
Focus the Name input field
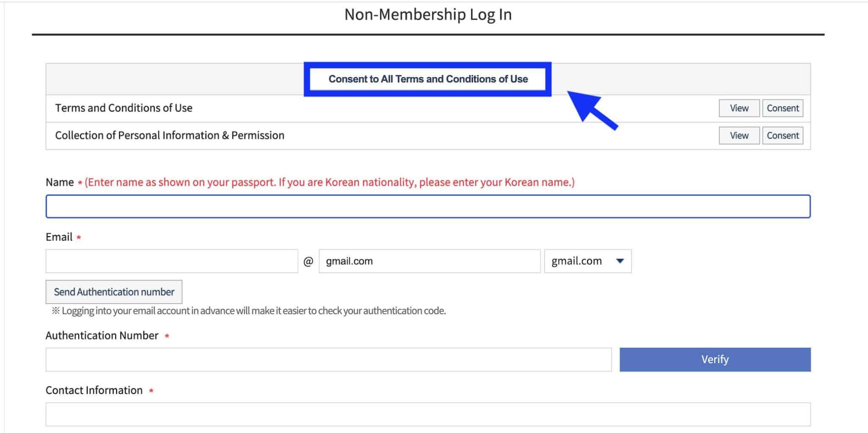(x=428, y=207)
